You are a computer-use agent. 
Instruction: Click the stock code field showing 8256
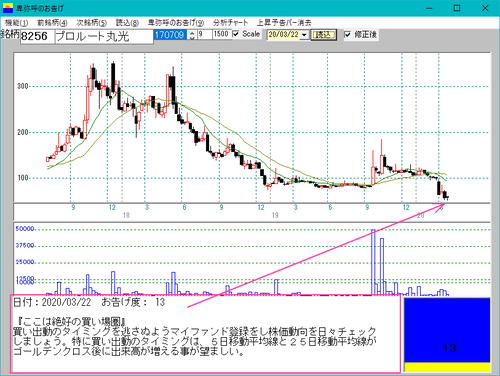coord(37,36)
